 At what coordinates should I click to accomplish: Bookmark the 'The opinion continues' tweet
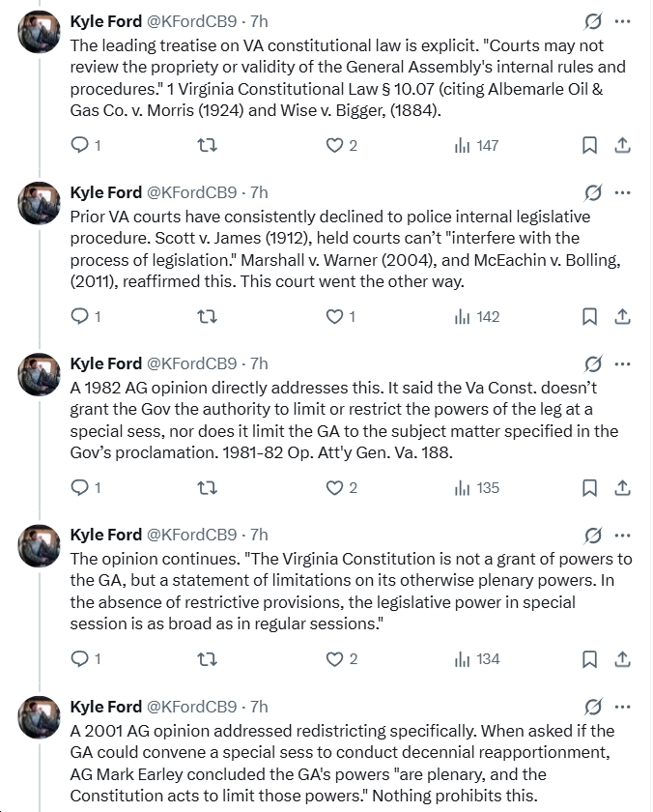point(589,658)
